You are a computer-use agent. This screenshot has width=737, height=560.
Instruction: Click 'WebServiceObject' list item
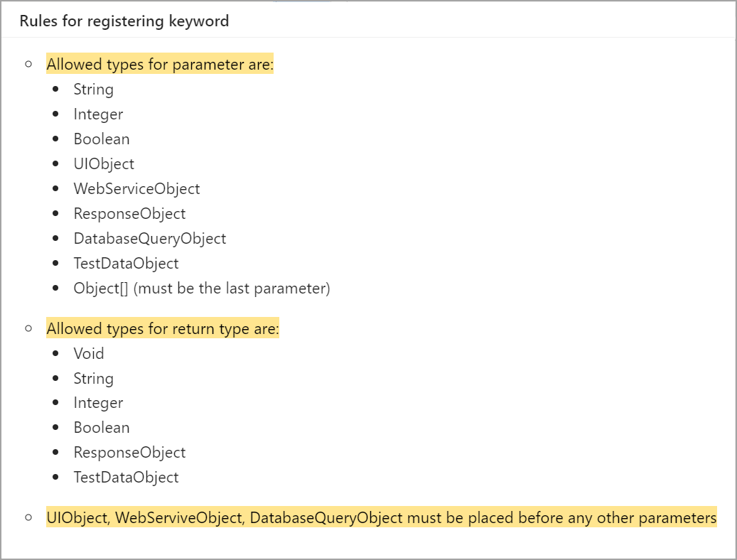pos(136,188)
